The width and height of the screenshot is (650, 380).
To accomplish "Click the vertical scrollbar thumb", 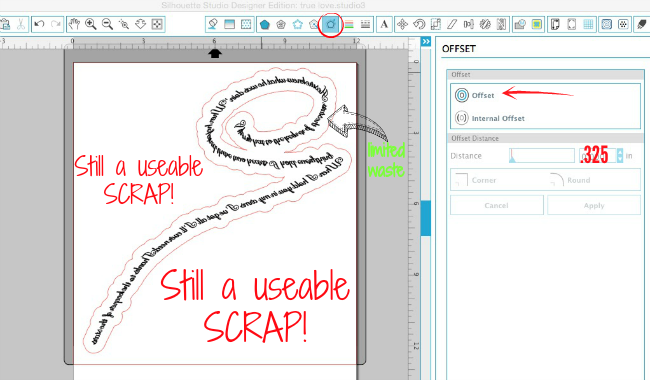I will [426, 218].
